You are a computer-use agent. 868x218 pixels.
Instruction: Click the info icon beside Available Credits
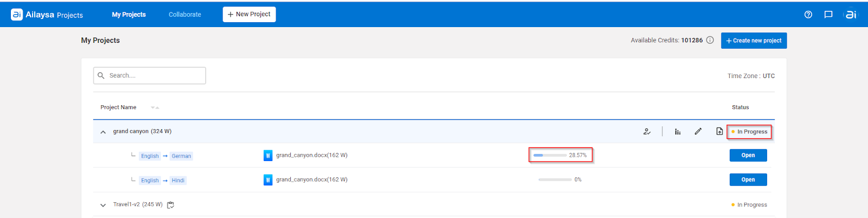click(x=710, y=40)
